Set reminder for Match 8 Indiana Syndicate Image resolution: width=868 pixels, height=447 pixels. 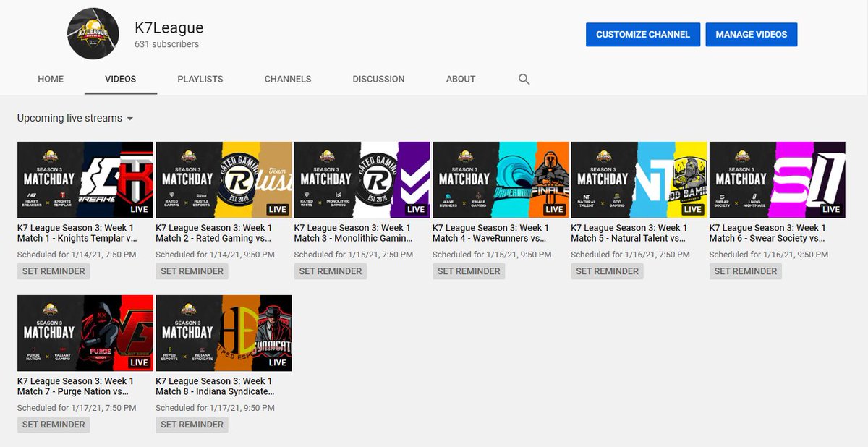coord(192,425)
